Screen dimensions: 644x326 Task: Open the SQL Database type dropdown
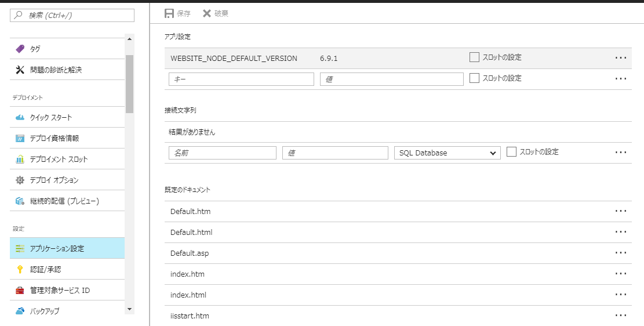click(447, 153)
